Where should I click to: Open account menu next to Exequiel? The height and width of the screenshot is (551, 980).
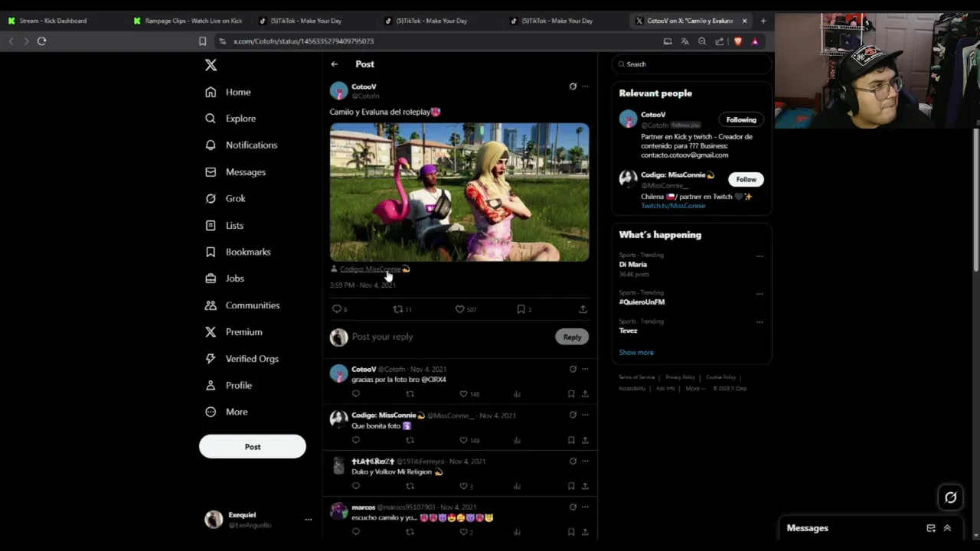(309, 520)
